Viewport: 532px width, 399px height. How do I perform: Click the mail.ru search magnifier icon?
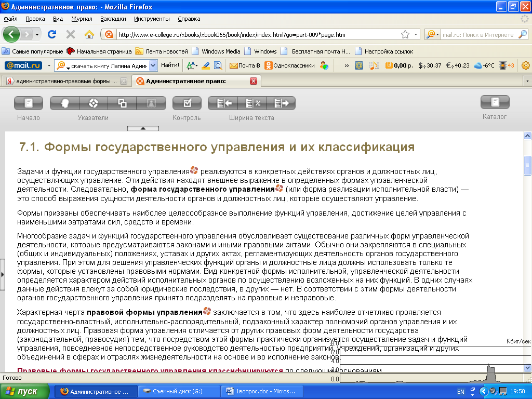coord(523,34)
